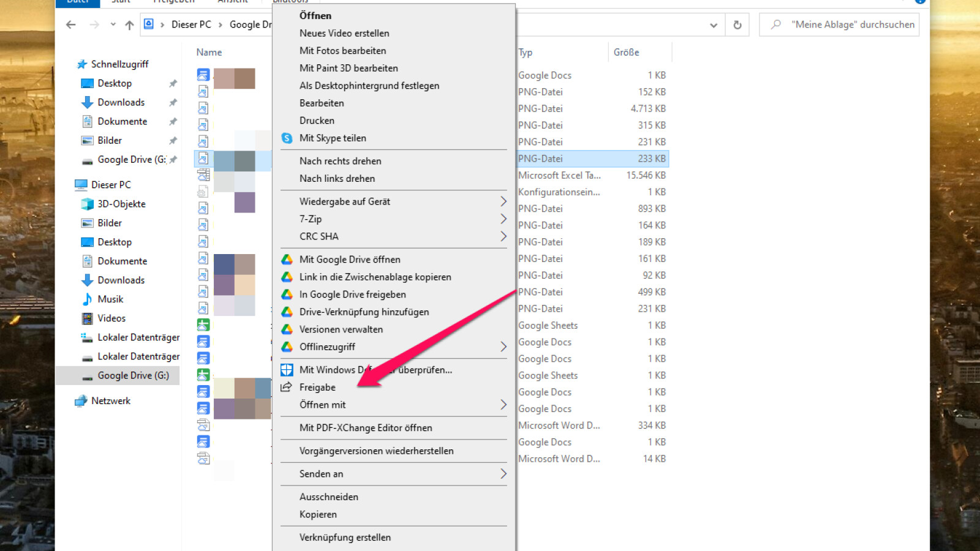Click Google Drive icon next to Versionen verwalten
Screen dimensions: 980x551
click(x=287, y=329)
